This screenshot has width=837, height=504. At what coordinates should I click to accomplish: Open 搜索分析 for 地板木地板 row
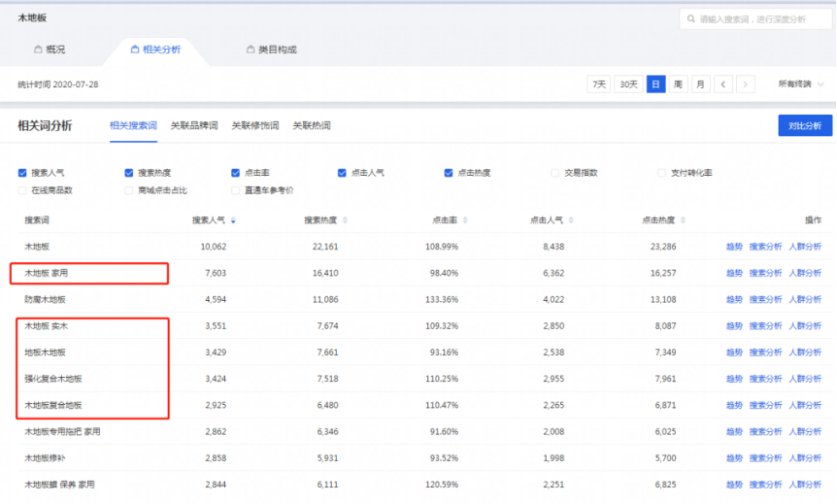765,353
